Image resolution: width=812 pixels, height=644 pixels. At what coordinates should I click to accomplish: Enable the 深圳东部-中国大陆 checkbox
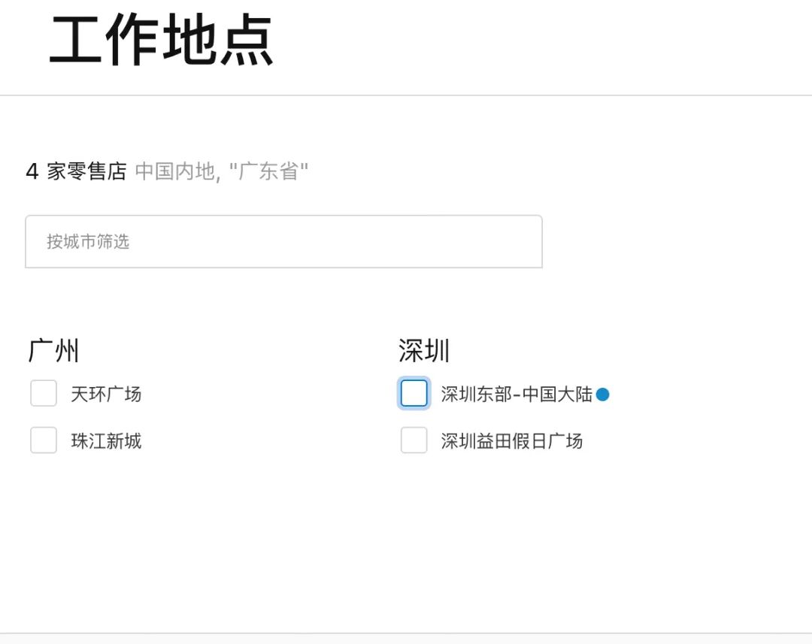tap(414, 393)
